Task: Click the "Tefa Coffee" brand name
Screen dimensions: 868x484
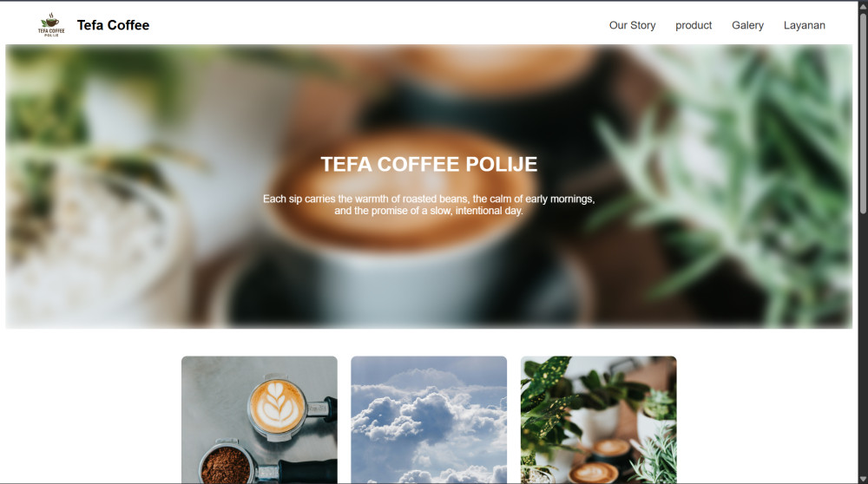Action: coord(113,25)
